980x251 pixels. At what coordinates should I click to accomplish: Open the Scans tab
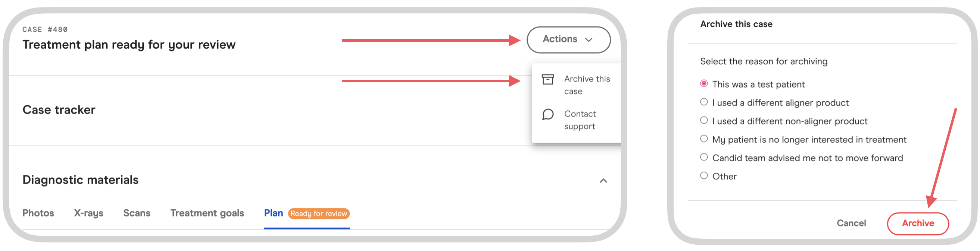click(x=137, y=213)
